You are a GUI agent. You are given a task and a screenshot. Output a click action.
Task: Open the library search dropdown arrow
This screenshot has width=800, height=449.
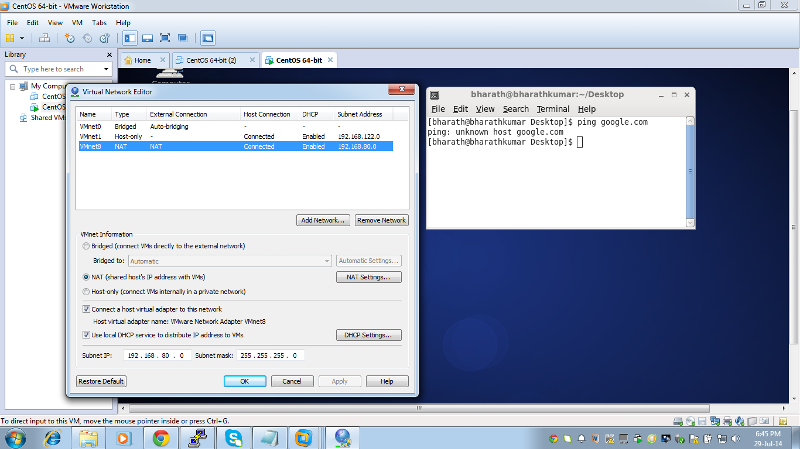click(x=106, y=69)
